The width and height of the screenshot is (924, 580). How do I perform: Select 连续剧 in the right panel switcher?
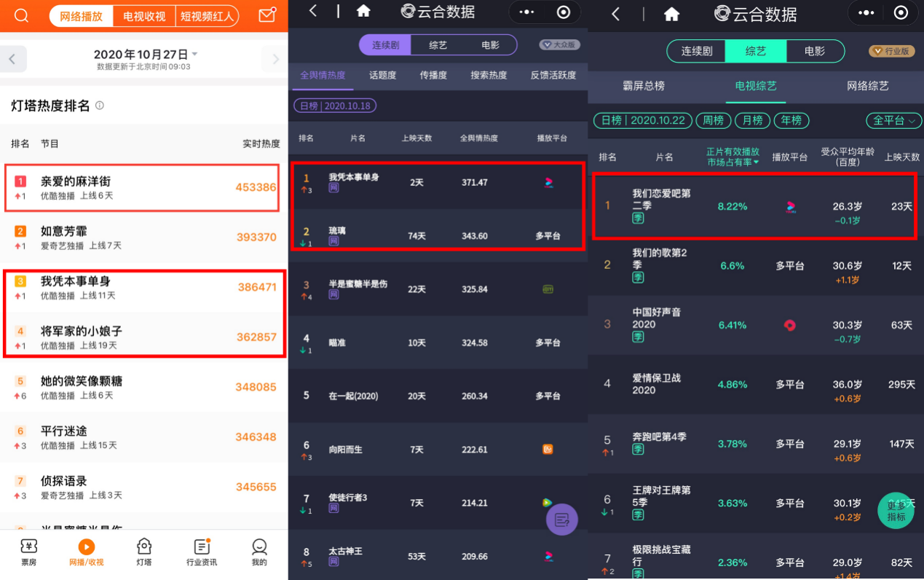(x=697, y=51)
